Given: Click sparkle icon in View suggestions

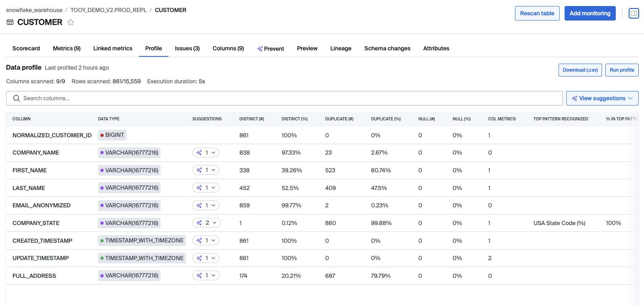Looking at the screenshot, I should (575, 98).
